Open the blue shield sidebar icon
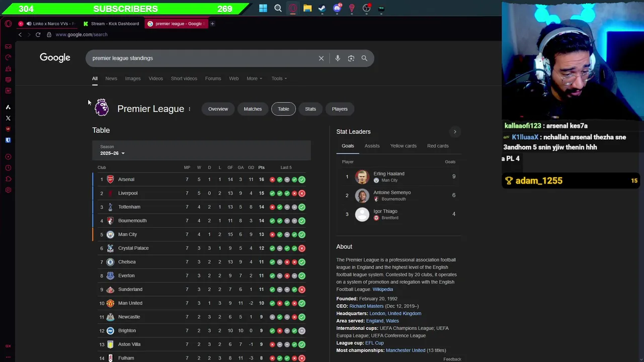This screenshot has width=644, height=362. click(8, 140)
